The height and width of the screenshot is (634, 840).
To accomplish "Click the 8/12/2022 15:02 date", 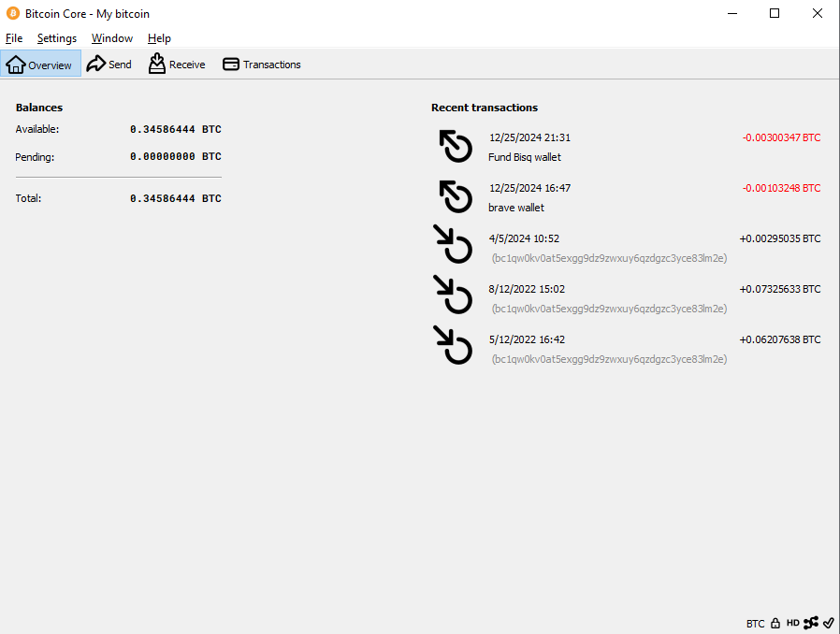I will (x=527, y=289).
